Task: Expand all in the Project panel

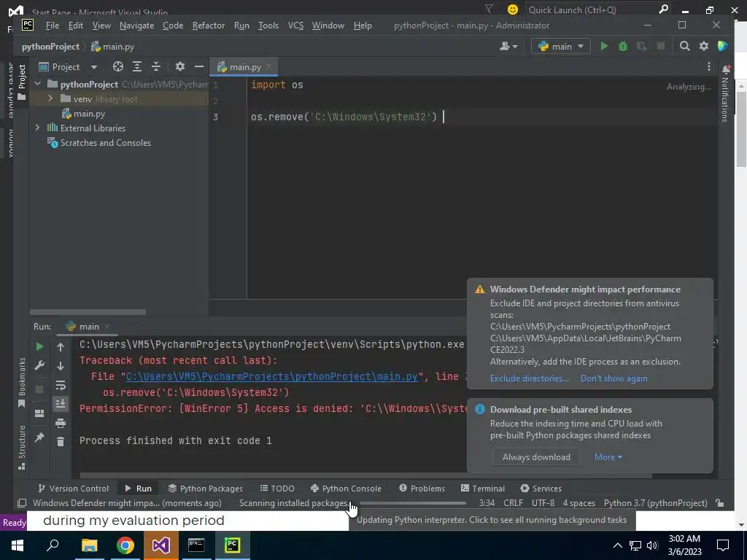Action: [x=137, y=66]
